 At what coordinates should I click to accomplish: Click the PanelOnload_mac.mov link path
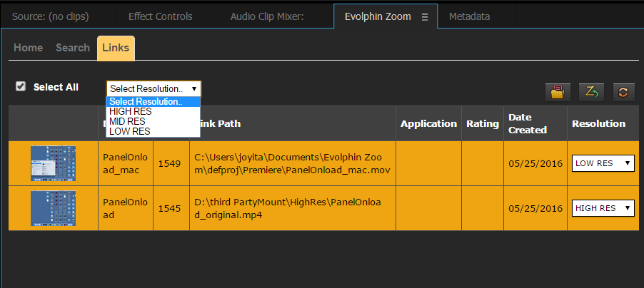pyautogui.click(x=293, y=163)
